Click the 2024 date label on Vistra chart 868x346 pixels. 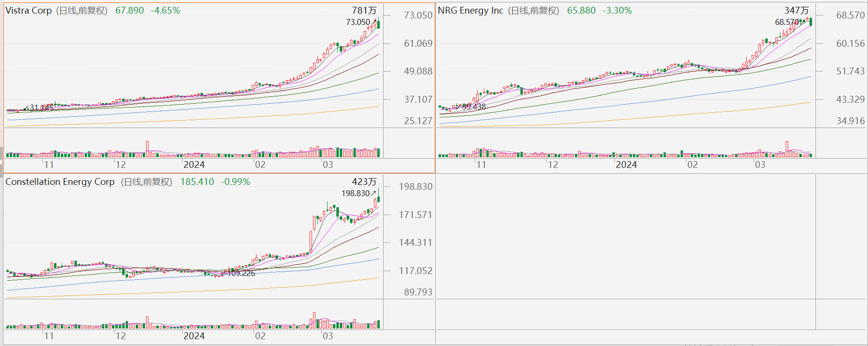[194, 164]
